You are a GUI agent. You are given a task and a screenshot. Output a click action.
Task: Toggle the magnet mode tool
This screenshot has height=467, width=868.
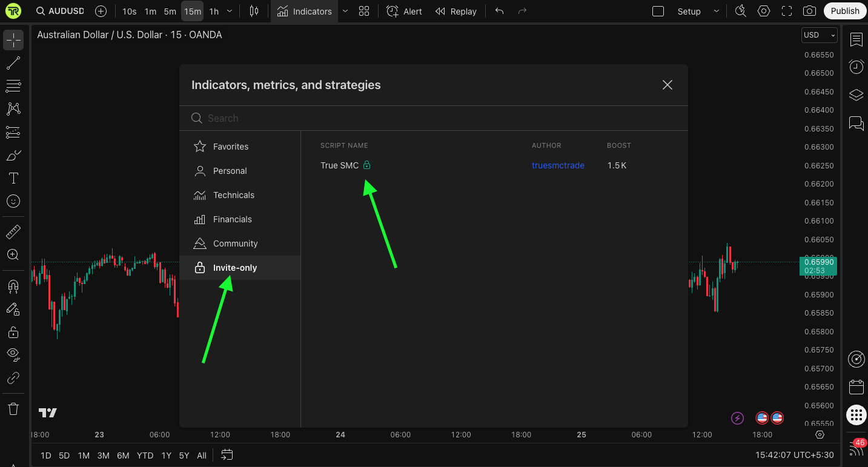pyautogui.click(x=13, y=286)
